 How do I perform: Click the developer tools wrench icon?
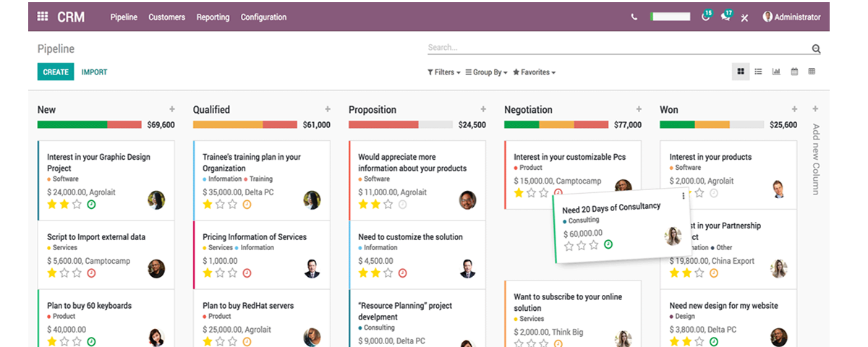(744, 18)
